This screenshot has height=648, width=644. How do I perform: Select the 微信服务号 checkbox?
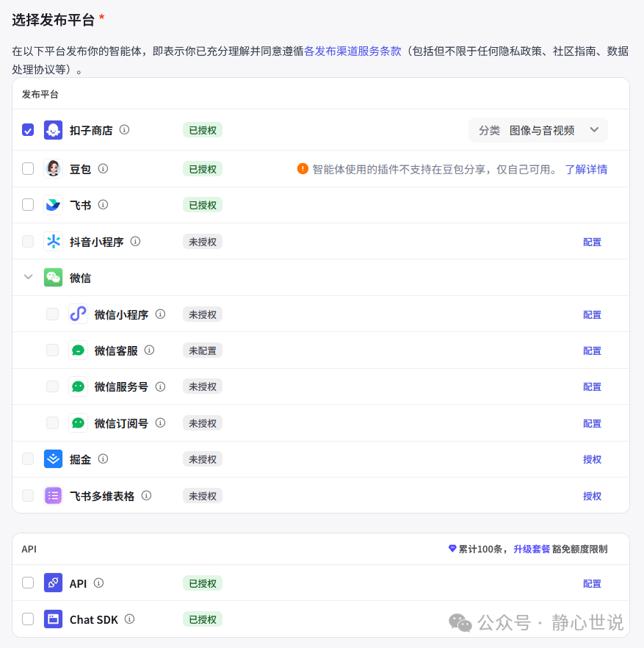point(52,386)
